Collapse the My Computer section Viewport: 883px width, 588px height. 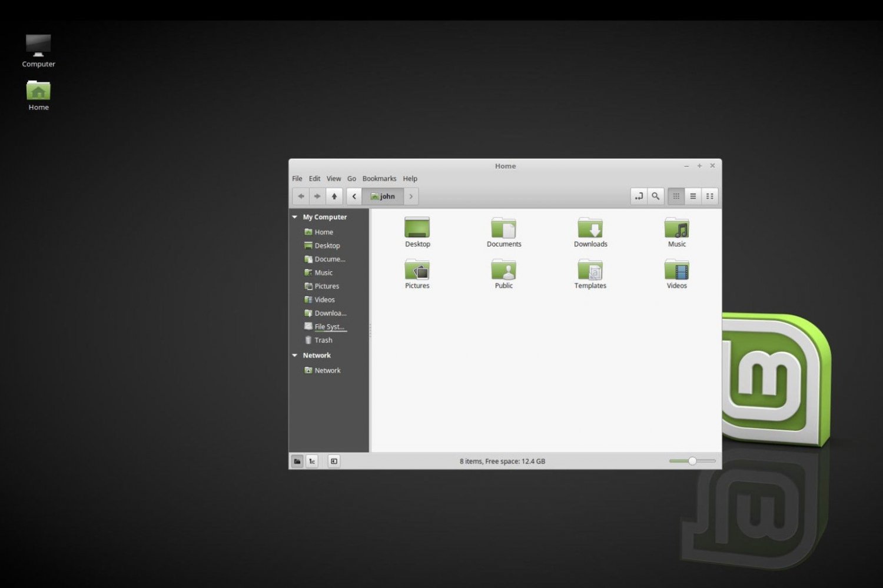click(295, 217)
